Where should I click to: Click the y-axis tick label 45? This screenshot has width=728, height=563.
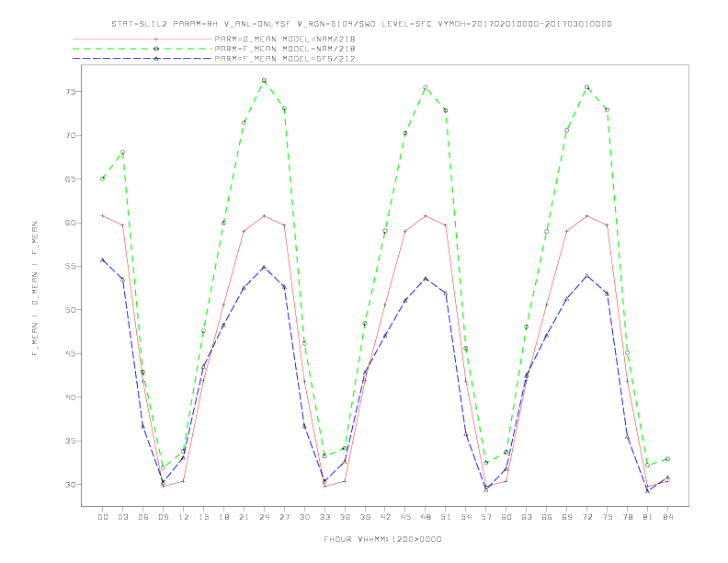pyautogui.click(x=70, y=353)
